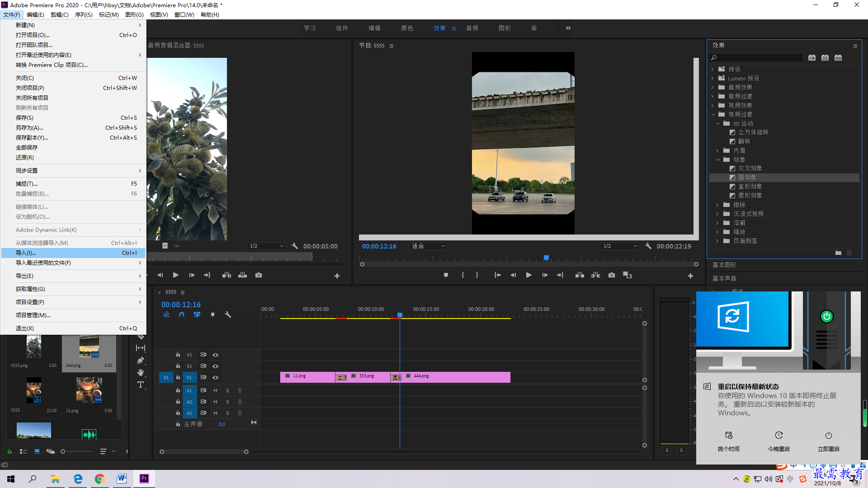Click the Lift button in Program monitor

580,275
